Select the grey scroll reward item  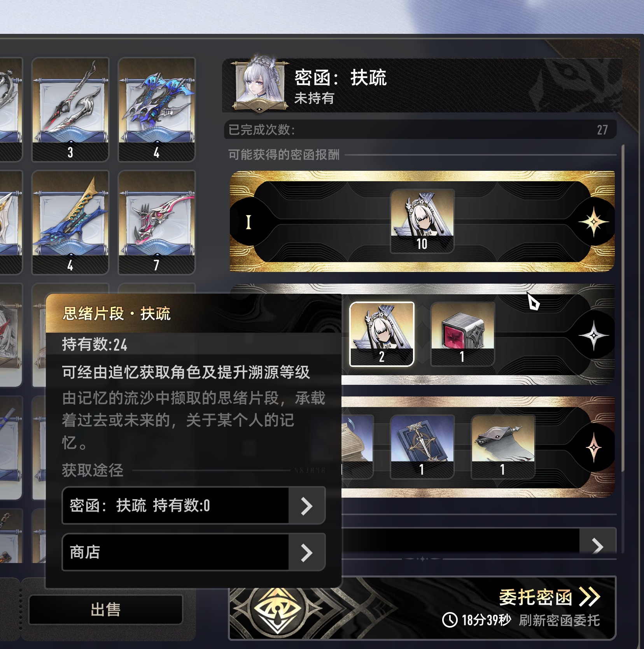point(503,447)
